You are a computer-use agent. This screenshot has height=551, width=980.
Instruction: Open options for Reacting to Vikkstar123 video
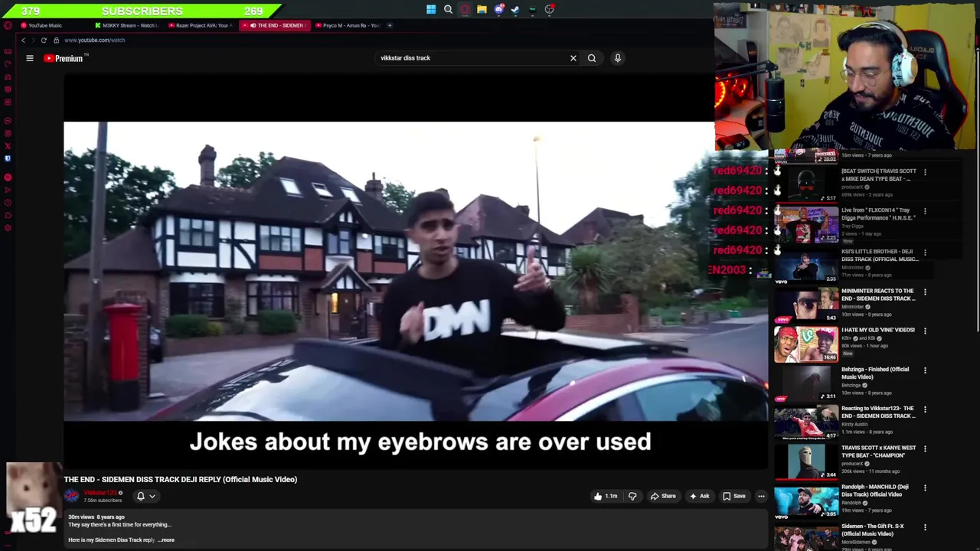tap(925, 409)
